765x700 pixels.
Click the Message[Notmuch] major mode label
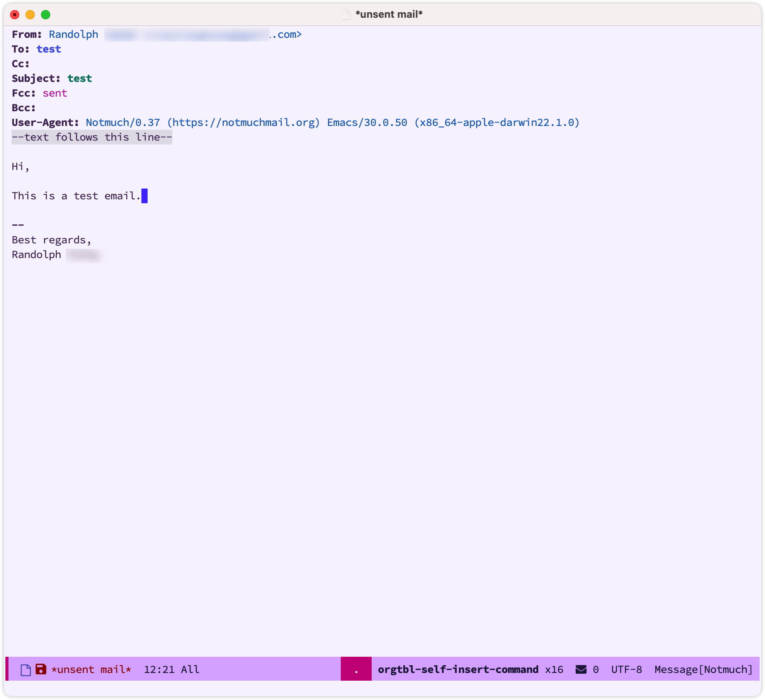(x=704, y=669)
